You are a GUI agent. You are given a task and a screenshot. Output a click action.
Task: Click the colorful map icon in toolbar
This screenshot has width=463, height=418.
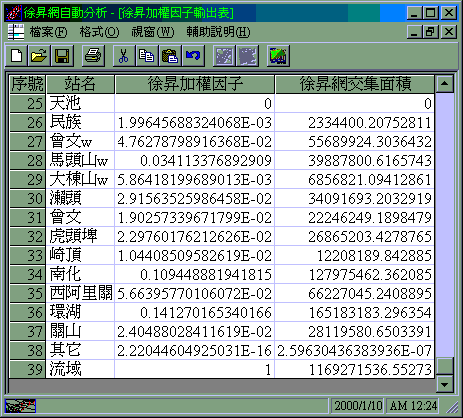coord(279,55)
